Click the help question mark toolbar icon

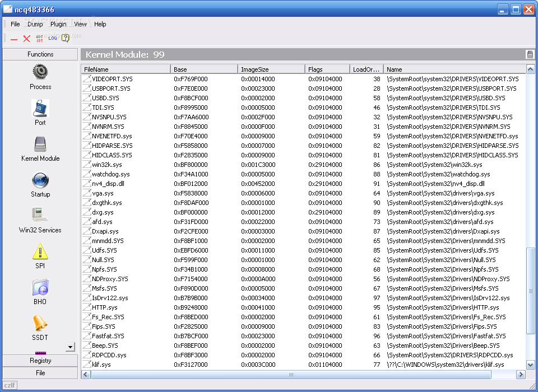click(x=65, y=38)
